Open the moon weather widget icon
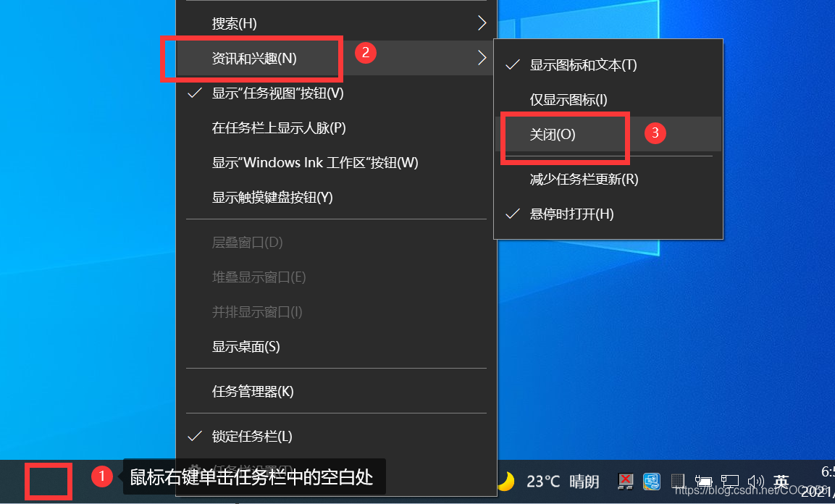Screen dimensions: 835x504 pos(506,481)
